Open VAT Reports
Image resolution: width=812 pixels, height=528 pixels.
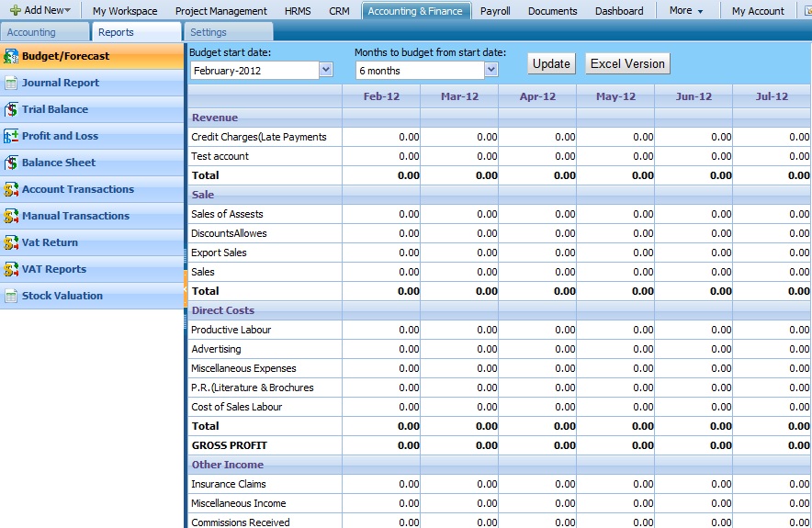tap(54, 269)
